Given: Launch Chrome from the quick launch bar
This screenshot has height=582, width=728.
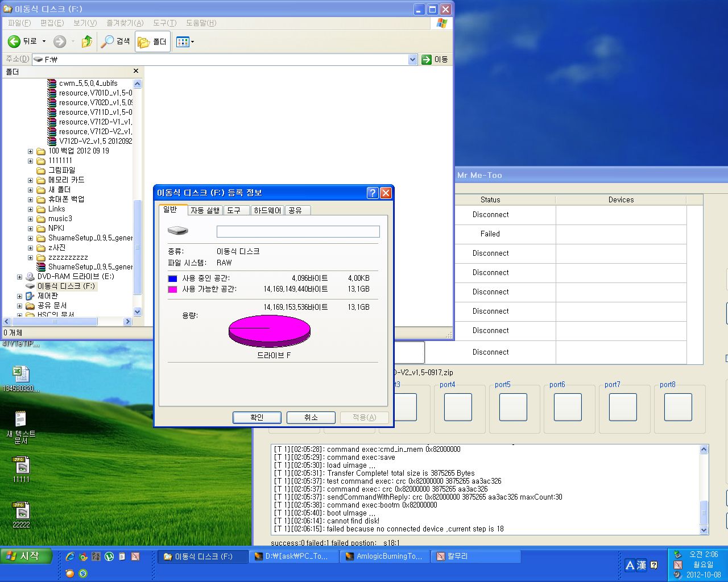Looking at the screenshot, I should (x=84, y=556).
